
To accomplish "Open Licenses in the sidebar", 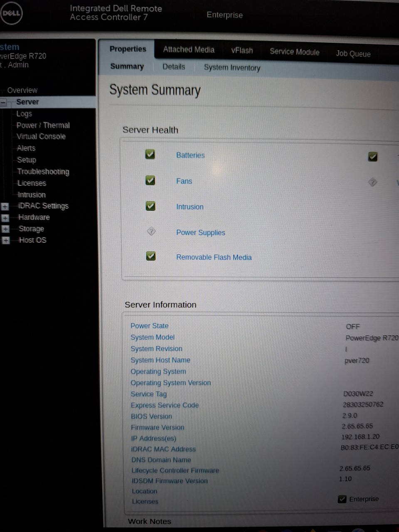I will coord(32,183).
